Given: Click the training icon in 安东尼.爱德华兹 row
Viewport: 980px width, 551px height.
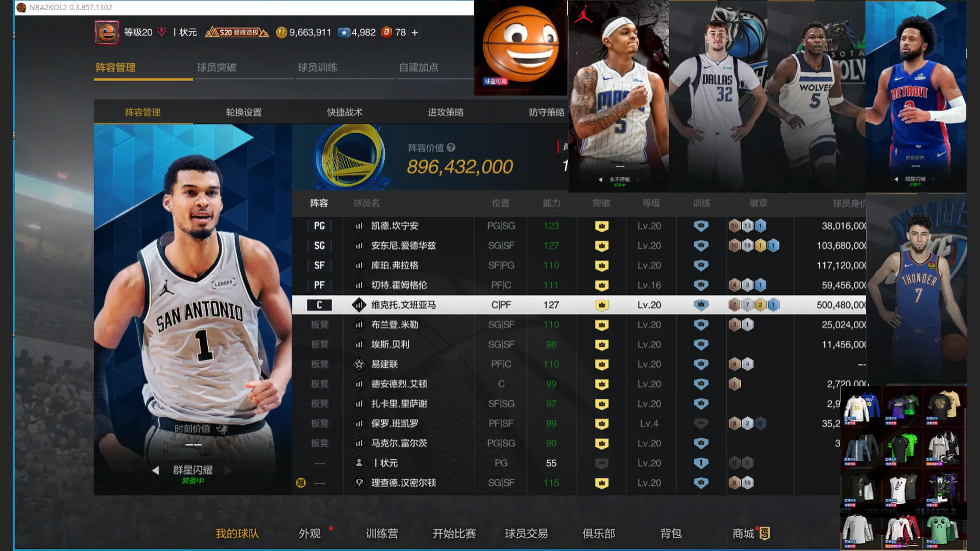Looking at the screenshot, I should [x=701, y=246].
